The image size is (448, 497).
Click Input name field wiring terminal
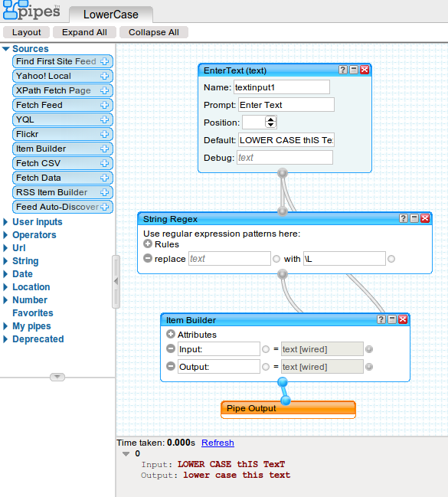click(x=266, y=349)
